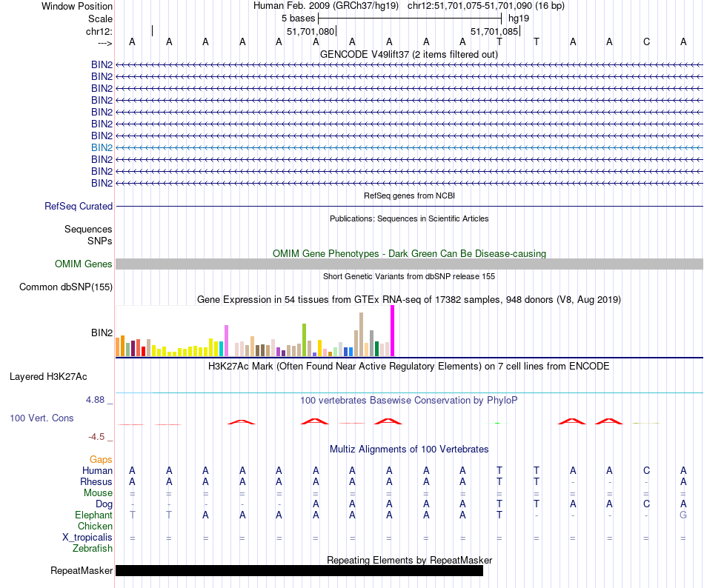Click the Layered H3K27Ac track label
Image resolution: width=704 pixels, height=588 pixels.
pyautogui.click(x=48, y=377)
